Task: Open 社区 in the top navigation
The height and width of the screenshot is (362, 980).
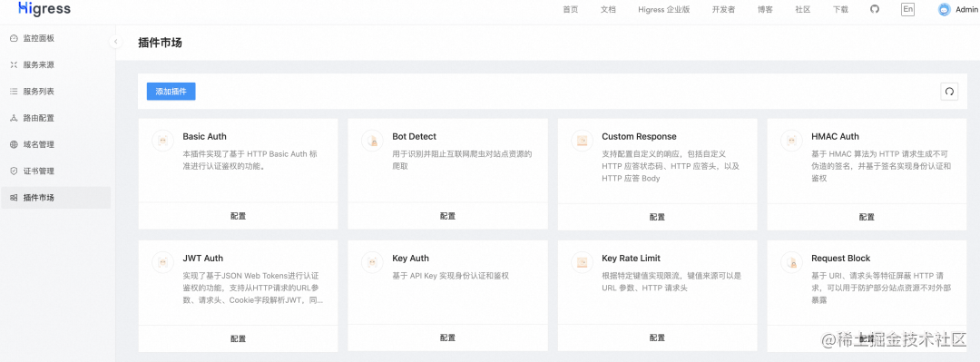Action: point(802,9)
